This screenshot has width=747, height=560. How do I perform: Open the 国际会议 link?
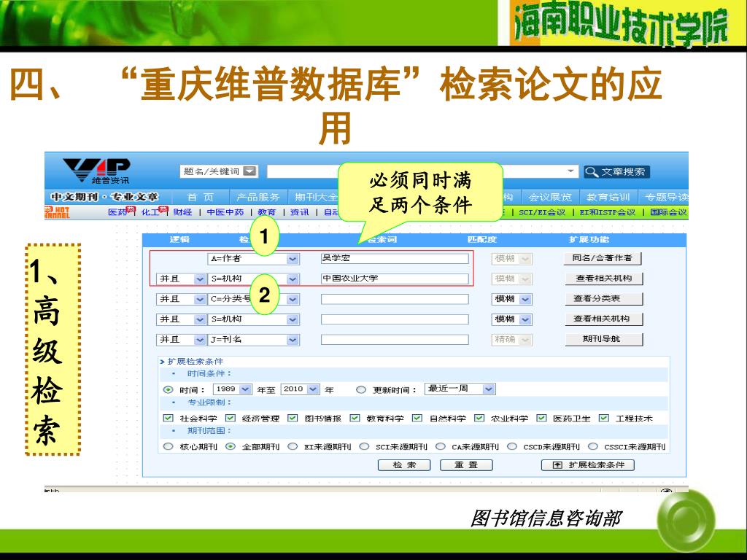[668, 212]
